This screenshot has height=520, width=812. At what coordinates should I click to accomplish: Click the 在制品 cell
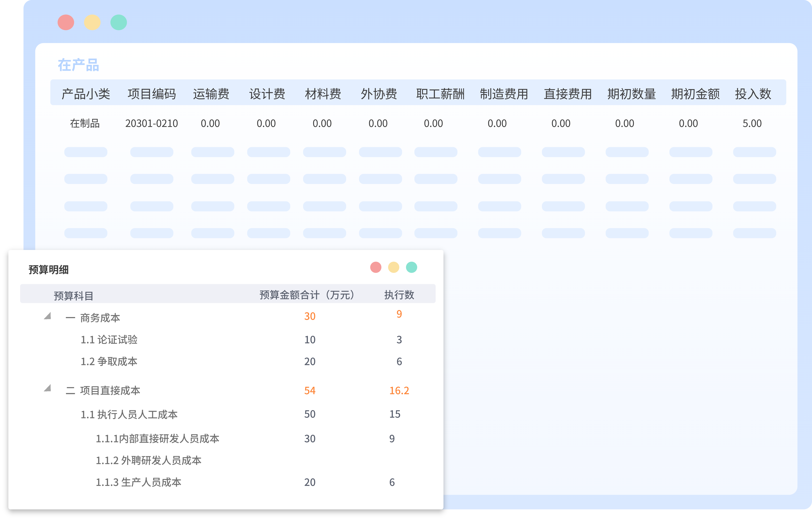point(85,124)
